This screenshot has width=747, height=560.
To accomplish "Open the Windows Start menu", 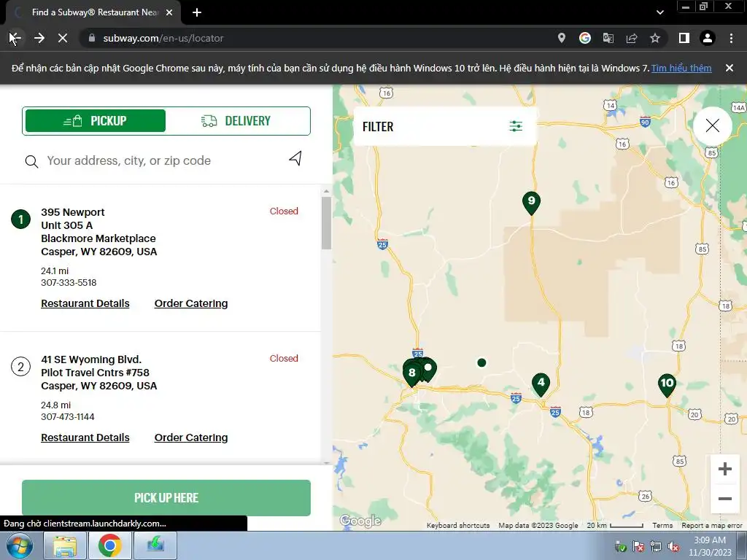I will click(x=19, y=545).
